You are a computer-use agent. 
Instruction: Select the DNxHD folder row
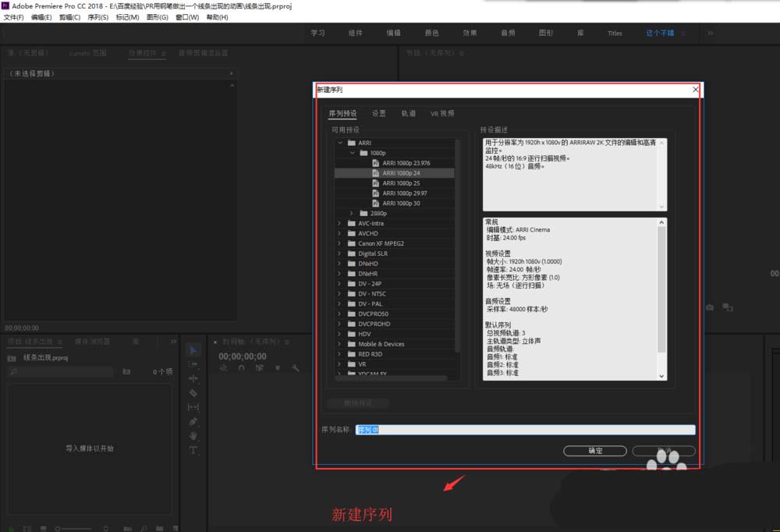395,264
